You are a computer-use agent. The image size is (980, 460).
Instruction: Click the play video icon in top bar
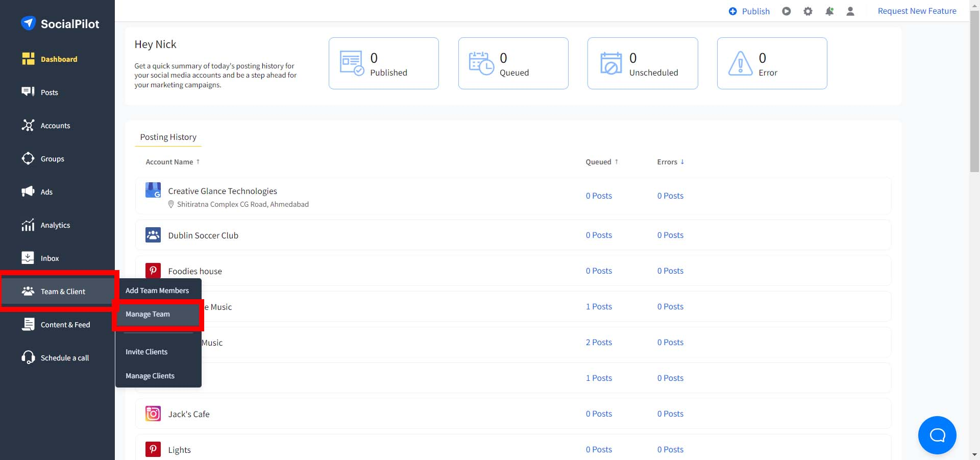pos(787,11)
